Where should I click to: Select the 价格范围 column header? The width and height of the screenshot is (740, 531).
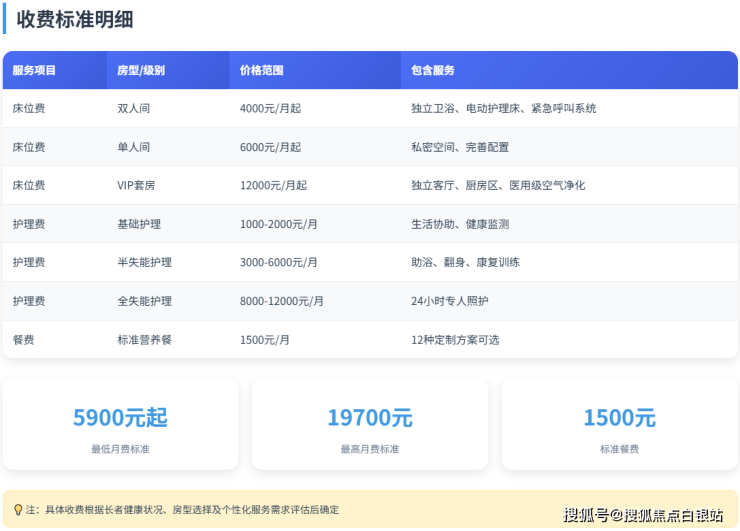tap(262, 71)
